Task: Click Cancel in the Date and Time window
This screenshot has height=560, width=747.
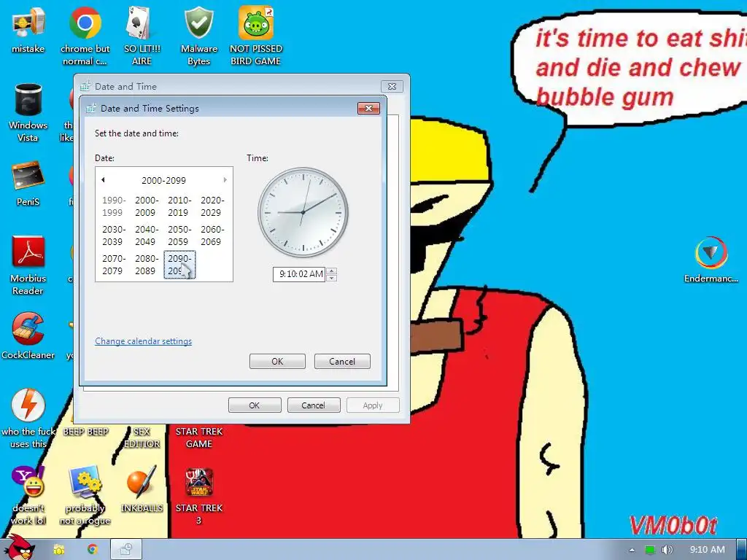Action: pyautogui.click(x=314, y=405)
